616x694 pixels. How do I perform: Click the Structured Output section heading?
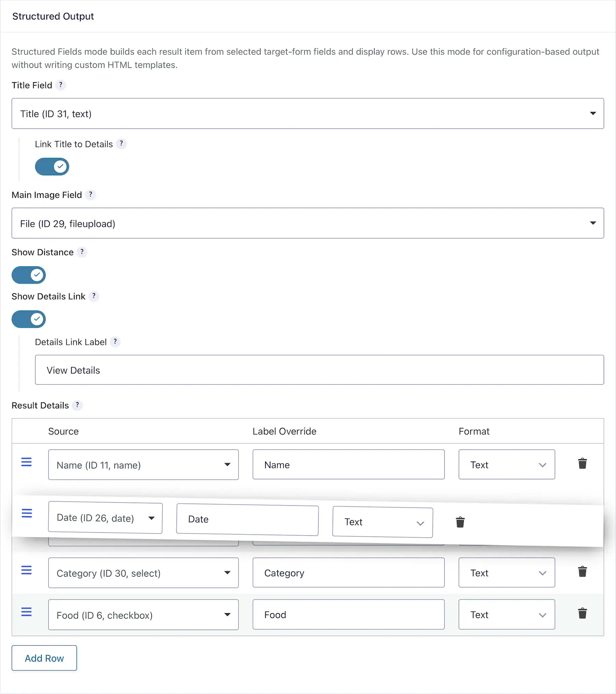[x=53, y=16]
